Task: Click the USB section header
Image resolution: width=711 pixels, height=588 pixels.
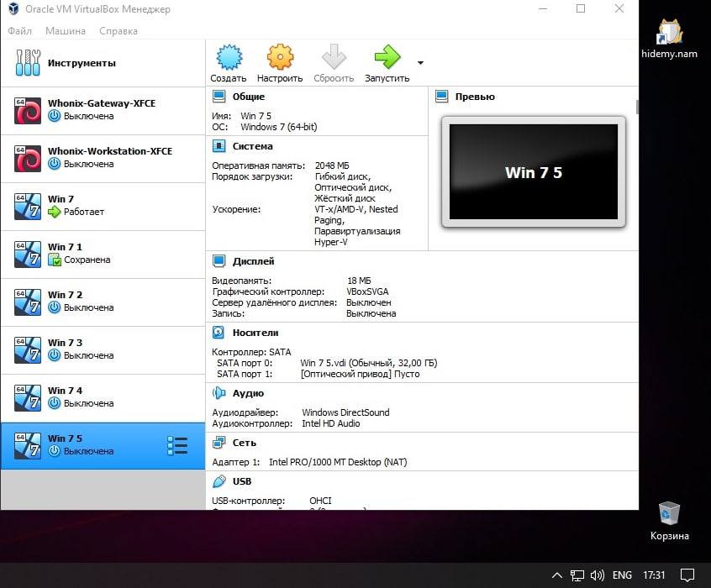Action: tap(242, 481)
